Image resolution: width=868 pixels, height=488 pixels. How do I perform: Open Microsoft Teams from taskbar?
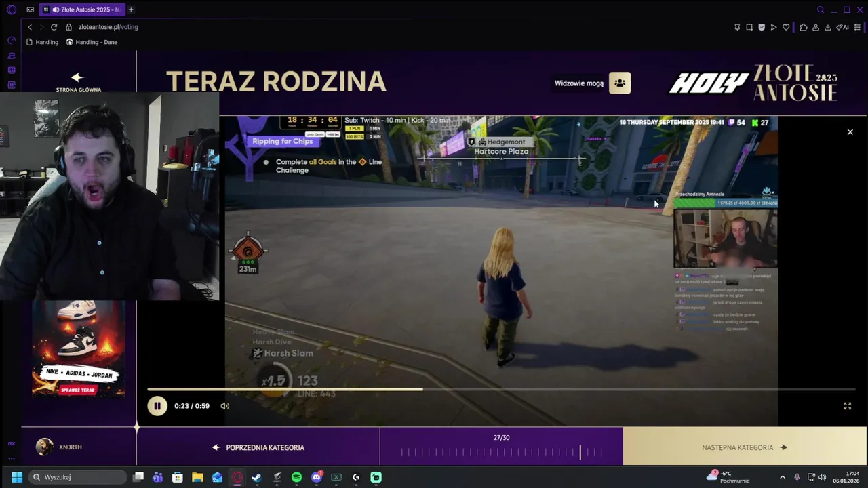[x=158, y=477]
